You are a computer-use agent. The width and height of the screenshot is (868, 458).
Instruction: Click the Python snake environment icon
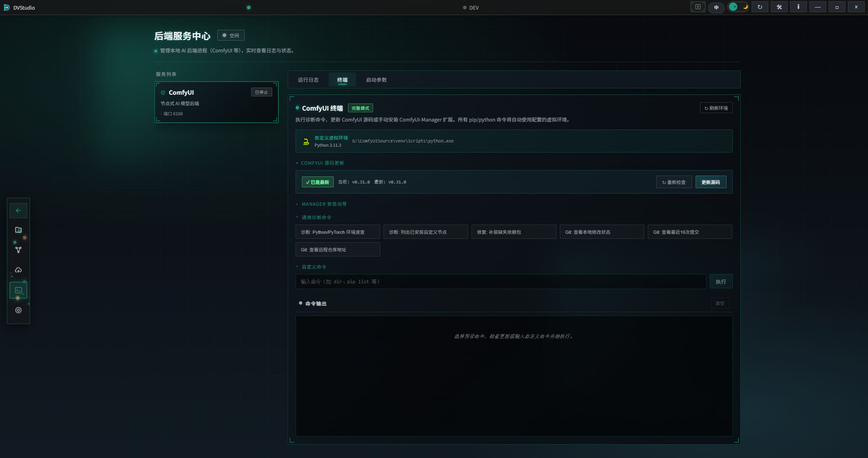306,141
